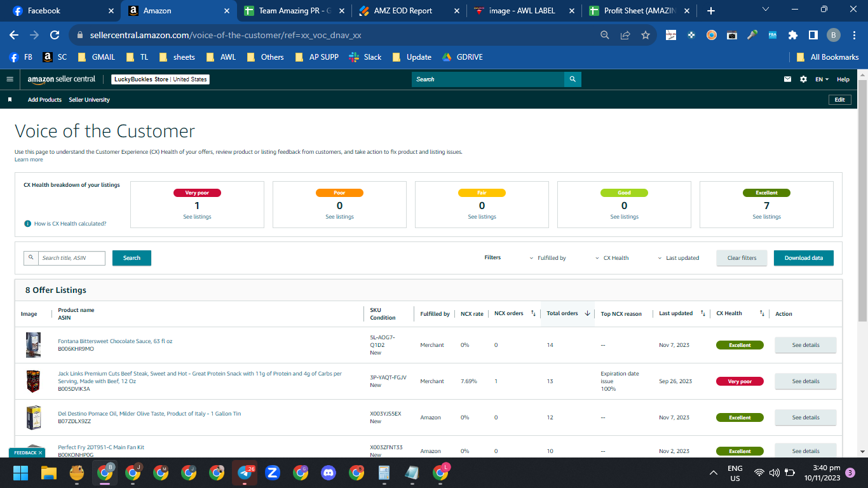Open the Seller Central mail messages icon
Screen dimensions: 868x488
pyautogui.click(x=788, y=79)
